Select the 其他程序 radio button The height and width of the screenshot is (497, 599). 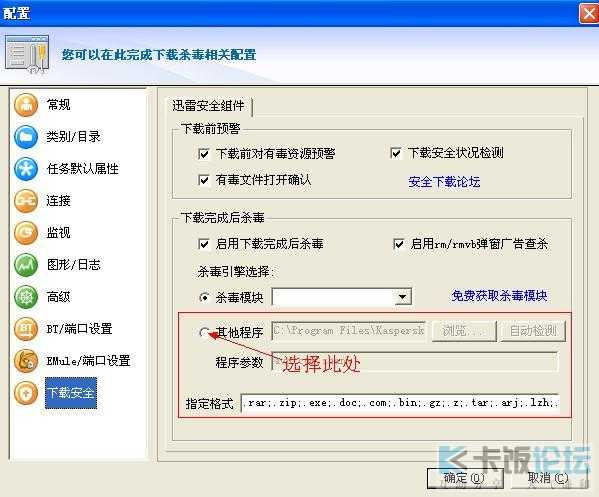(204, 332)
